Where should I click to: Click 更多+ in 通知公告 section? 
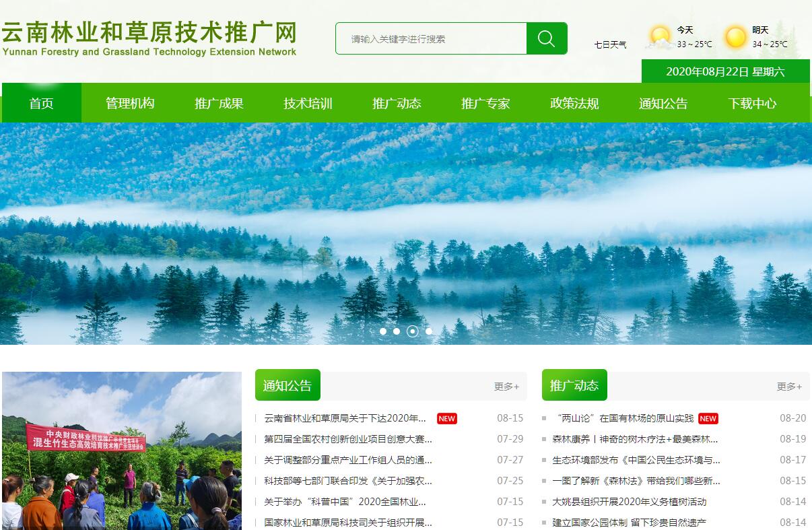point(506,386)
